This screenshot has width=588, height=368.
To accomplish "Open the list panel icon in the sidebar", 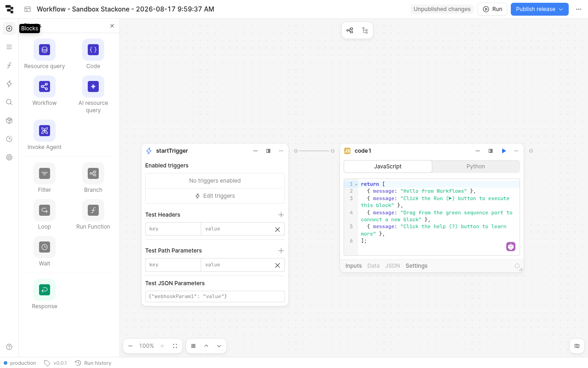I will click(x=9, y=47).
